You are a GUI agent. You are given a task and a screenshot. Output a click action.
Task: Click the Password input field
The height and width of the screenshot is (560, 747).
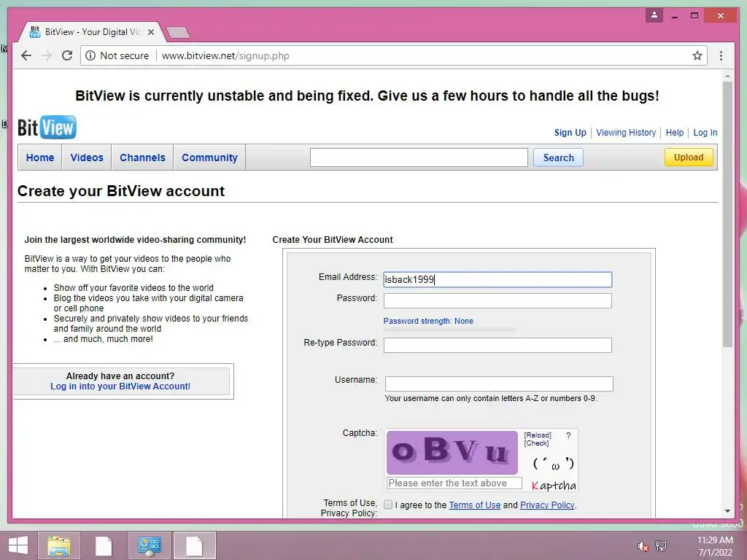point(498,300)
